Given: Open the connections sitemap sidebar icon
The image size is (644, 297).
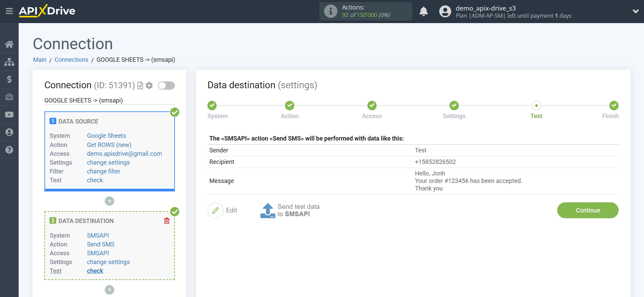Looking at the screenshot, I should pos(9,62).
